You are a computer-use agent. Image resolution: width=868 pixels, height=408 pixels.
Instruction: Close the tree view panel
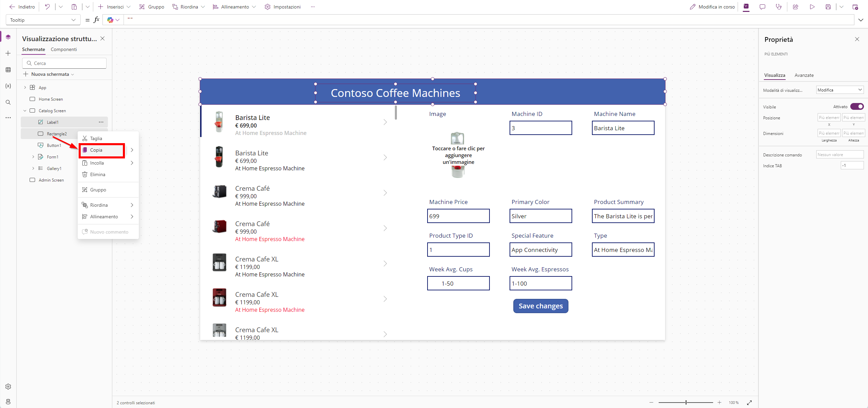pos(102,39)
